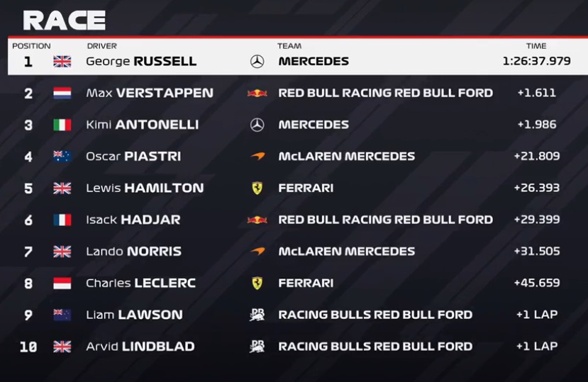Click the Monaco flag beside Charles Leclerc

pos(62,283)
